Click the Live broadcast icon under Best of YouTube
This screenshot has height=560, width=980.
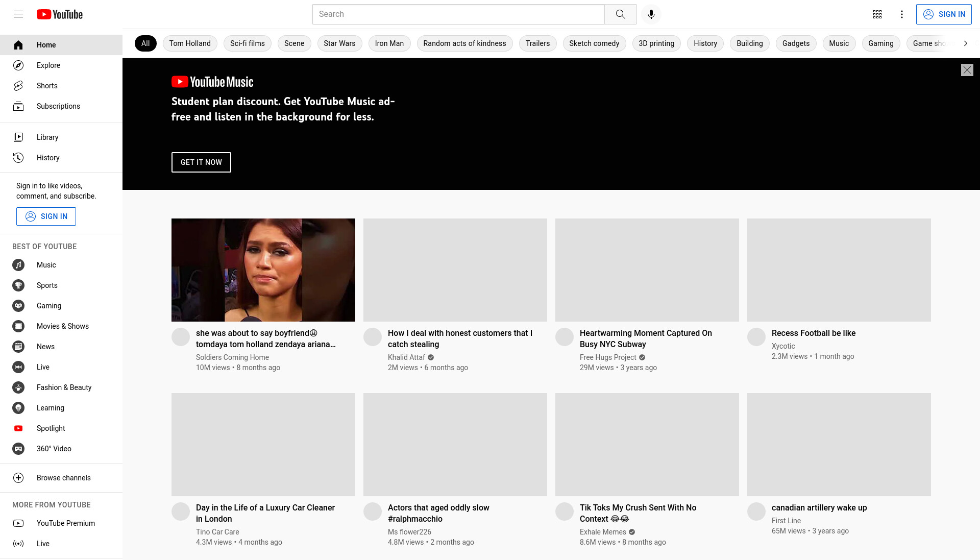point(18,367)
